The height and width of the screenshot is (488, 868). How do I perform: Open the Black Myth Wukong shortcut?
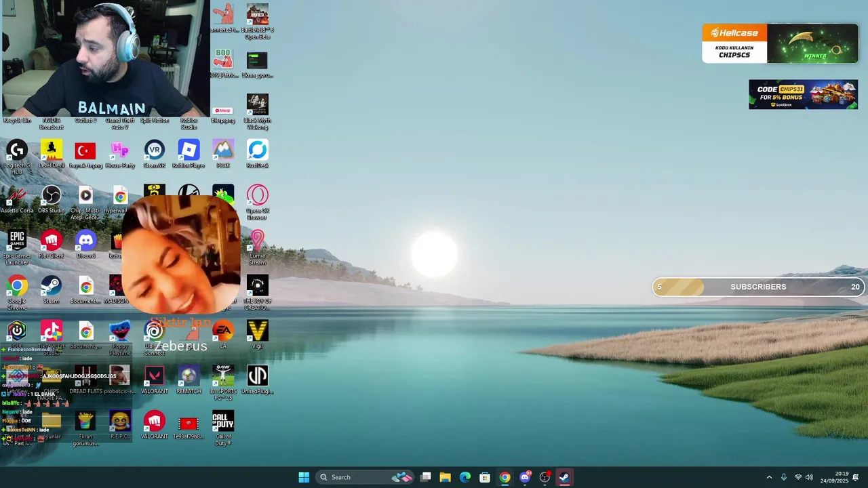(257, 112)
